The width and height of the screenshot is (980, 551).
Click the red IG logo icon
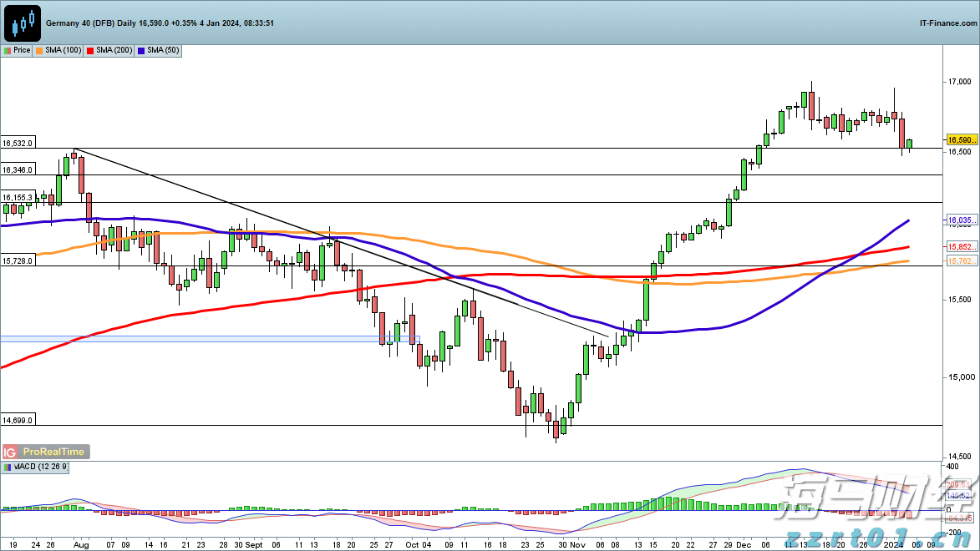(x=11, y=452)
